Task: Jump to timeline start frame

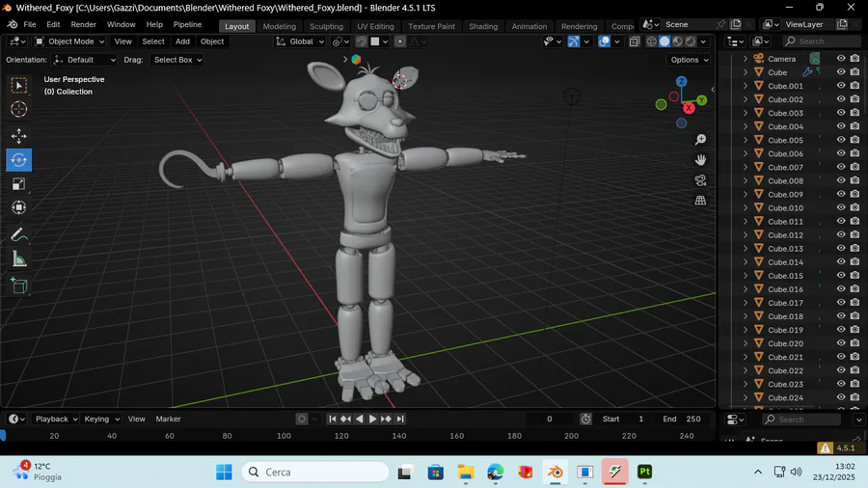Action: (332, 419)
